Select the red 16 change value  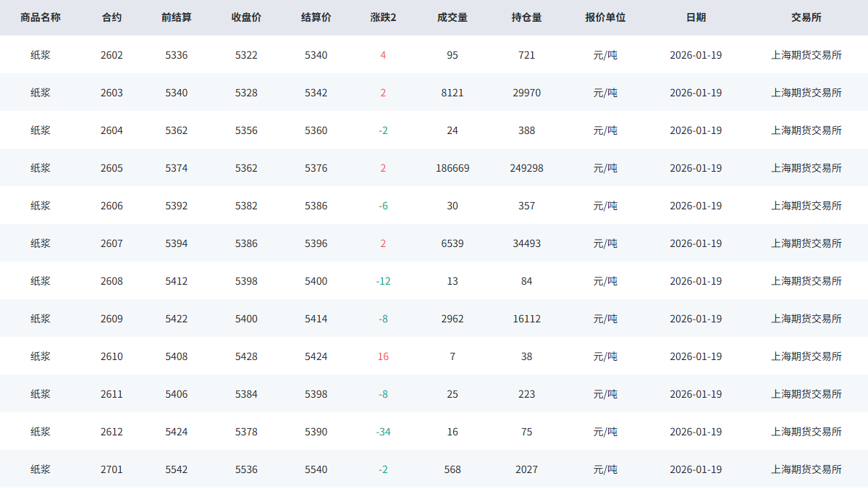coord(383,356)
